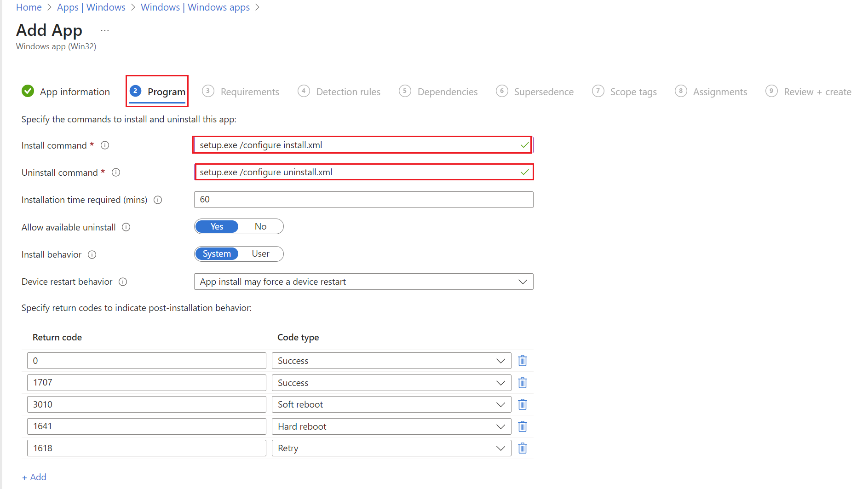Switch to the Detection rules step
868x489 pixels.
[348, 91]
